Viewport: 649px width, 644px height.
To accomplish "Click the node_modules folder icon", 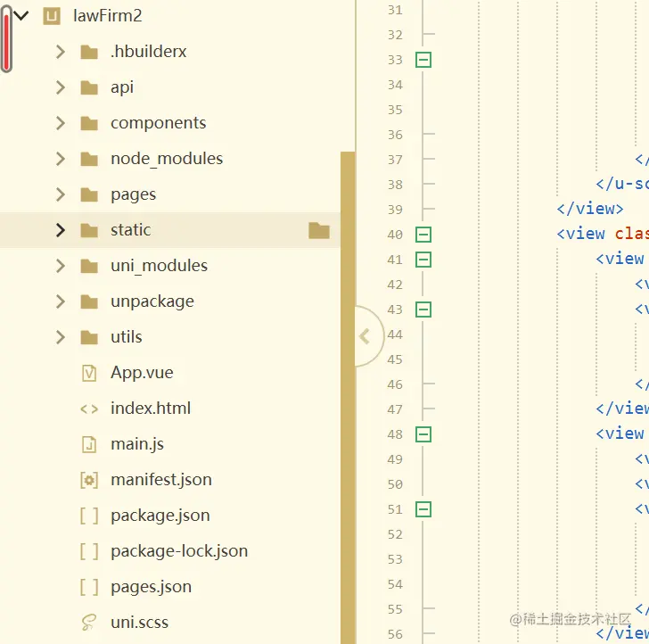I will [x=89, y=159].
